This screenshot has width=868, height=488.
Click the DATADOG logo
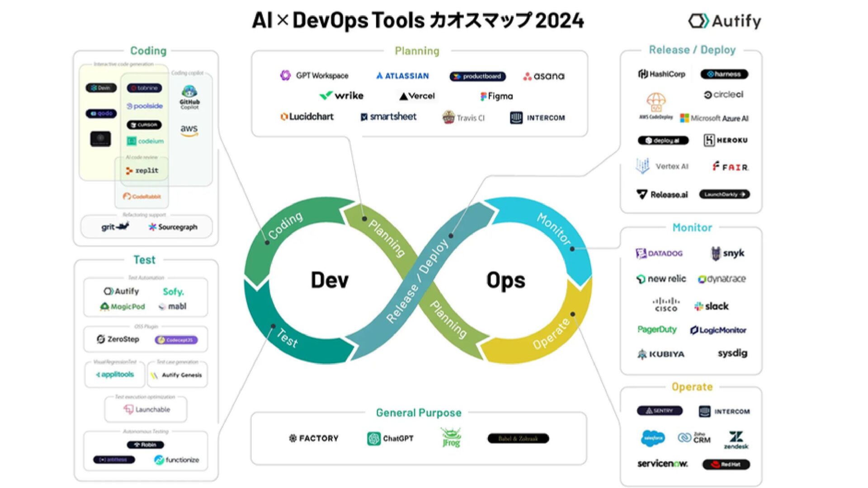click(659, 253)
